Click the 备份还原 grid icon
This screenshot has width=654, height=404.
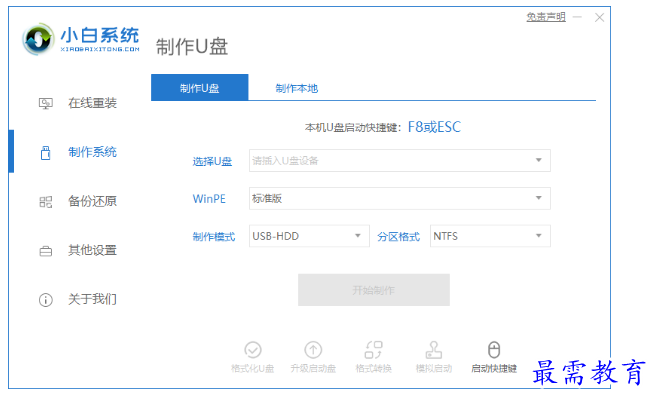(x=45, y=202)
